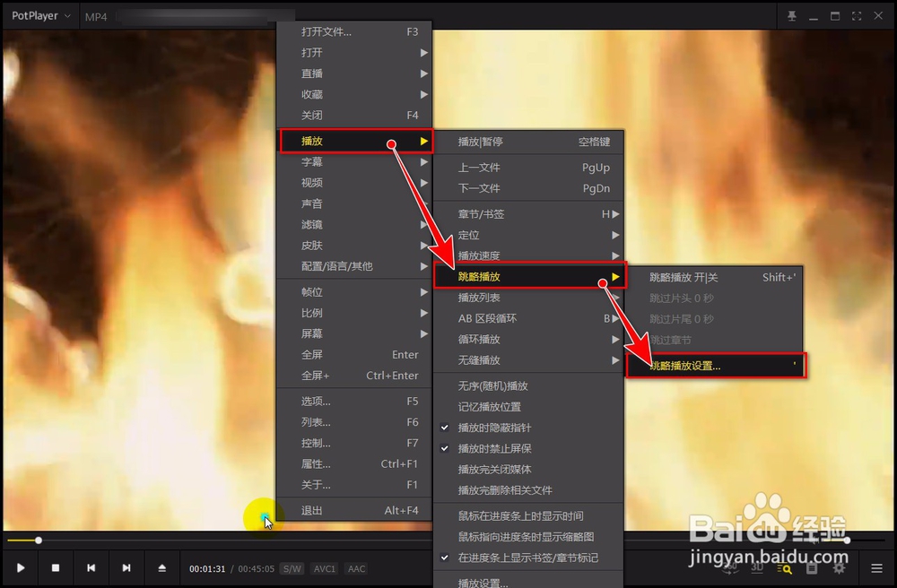Viewport: 897px width, 588px height.
Task: Enable 鼠标在进度条上时显示时间
Action: 528,516
